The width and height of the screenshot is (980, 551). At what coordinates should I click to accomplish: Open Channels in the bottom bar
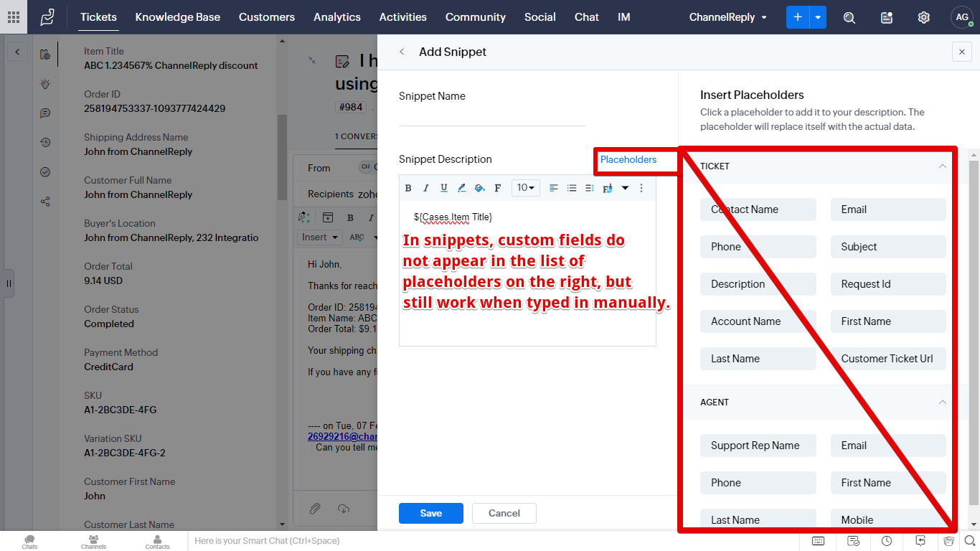(93, 542)
